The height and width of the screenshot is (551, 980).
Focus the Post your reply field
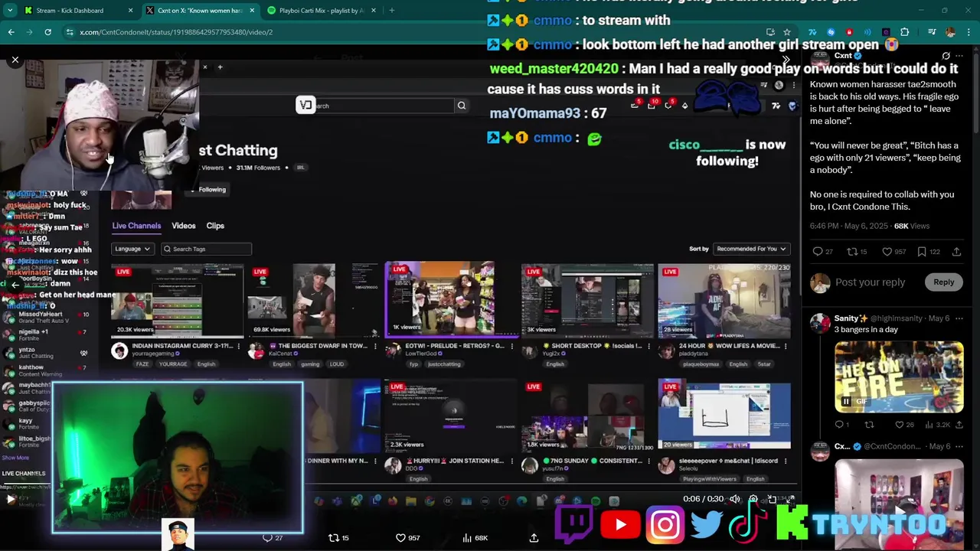[x=870, y=282]
